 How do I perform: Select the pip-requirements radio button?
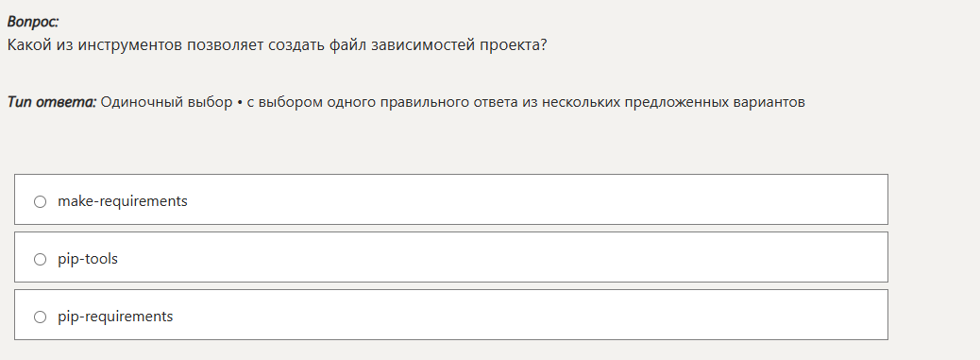pos(40,317)
